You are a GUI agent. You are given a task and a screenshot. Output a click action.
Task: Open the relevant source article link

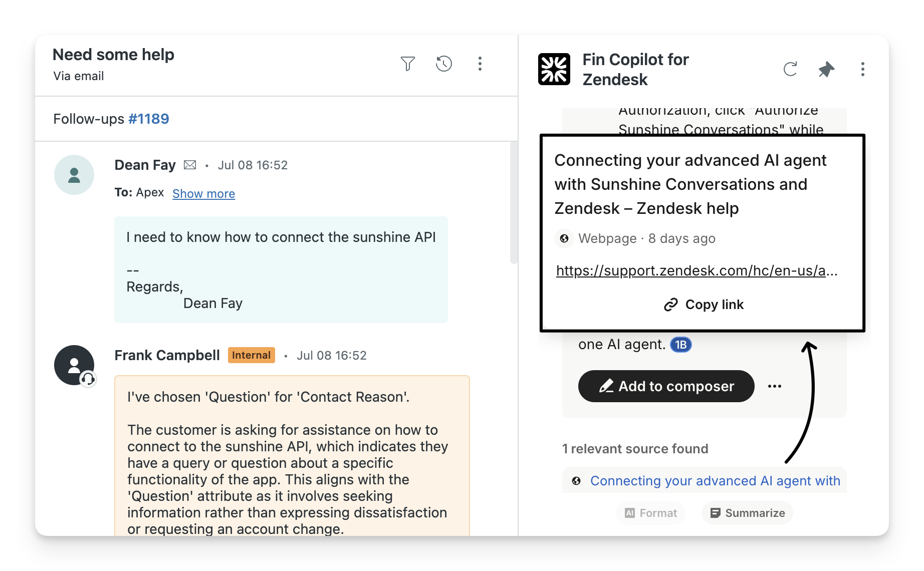[715, 481]
